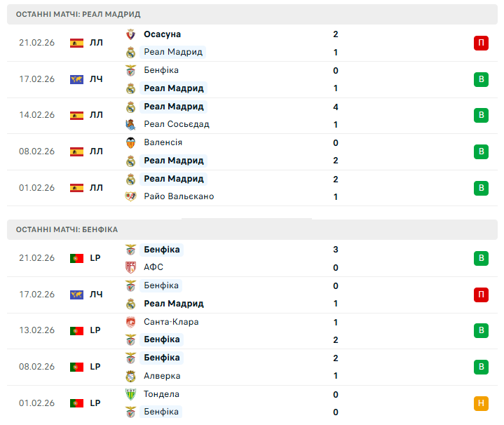
Task: Select the Valencia club crest
Action: (130, 143)
